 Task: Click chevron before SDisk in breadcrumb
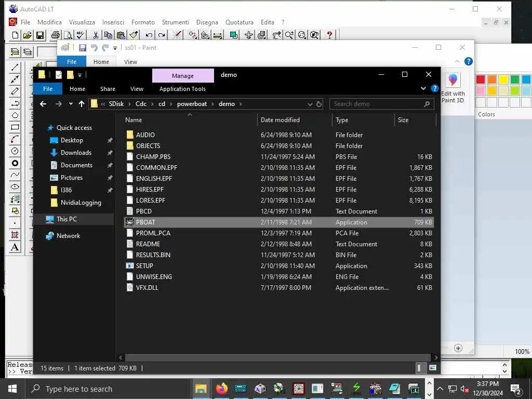coord(103,104)
